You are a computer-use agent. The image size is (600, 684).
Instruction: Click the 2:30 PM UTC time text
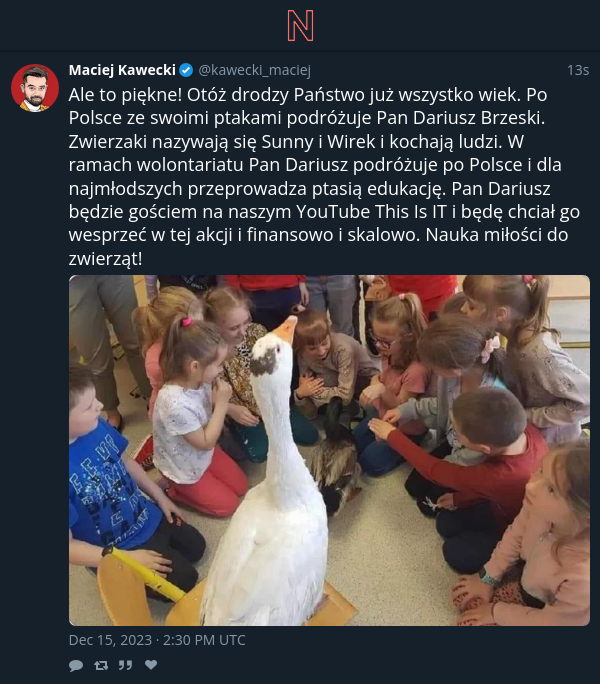click(x=204, y=640)
